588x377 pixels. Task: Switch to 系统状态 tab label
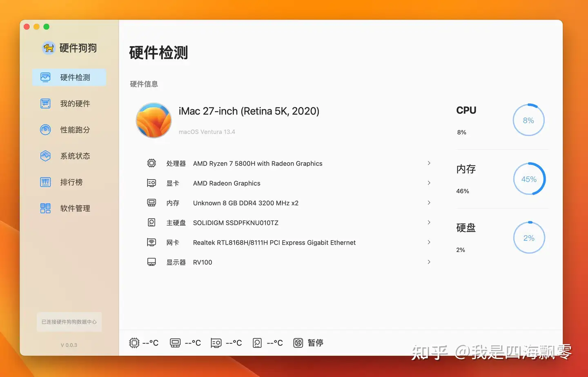[75, 156]
